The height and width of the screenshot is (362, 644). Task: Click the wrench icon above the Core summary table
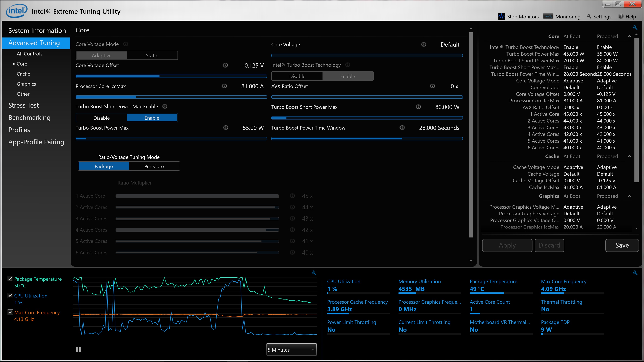[x=635, y=27]
